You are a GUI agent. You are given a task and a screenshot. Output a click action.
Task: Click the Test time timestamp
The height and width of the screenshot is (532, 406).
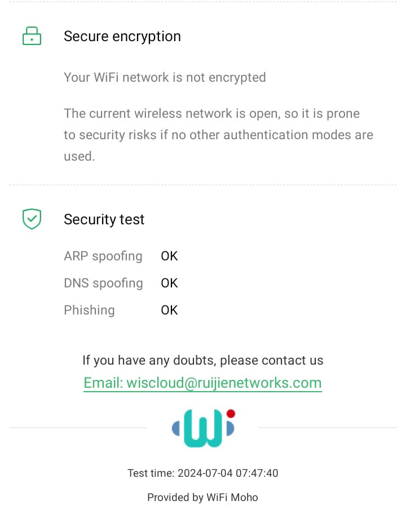pos(203,473)
